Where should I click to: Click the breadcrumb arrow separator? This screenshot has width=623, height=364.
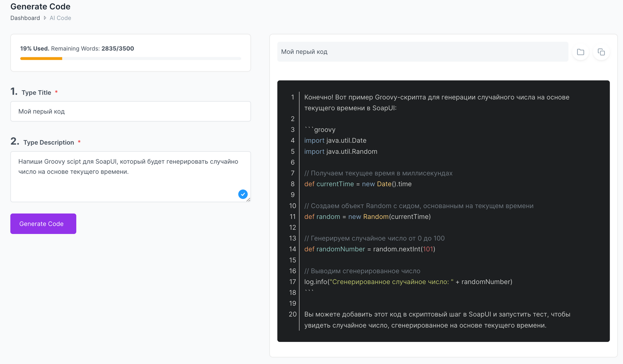(45, 18)
